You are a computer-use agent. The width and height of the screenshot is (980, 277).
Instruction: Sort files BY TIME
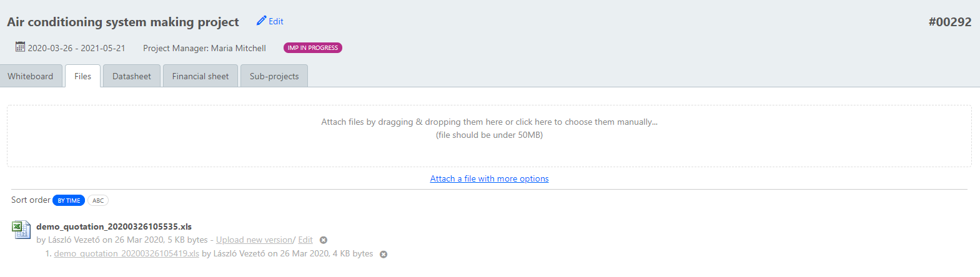[69, 200]
